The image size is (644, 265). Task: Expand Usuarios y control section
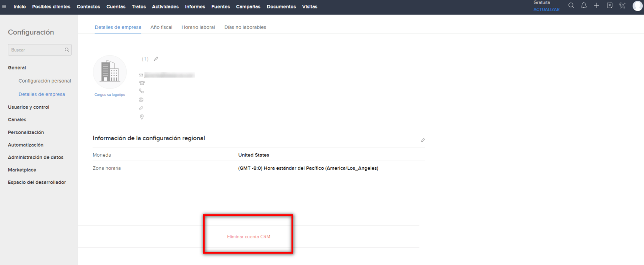28,107
